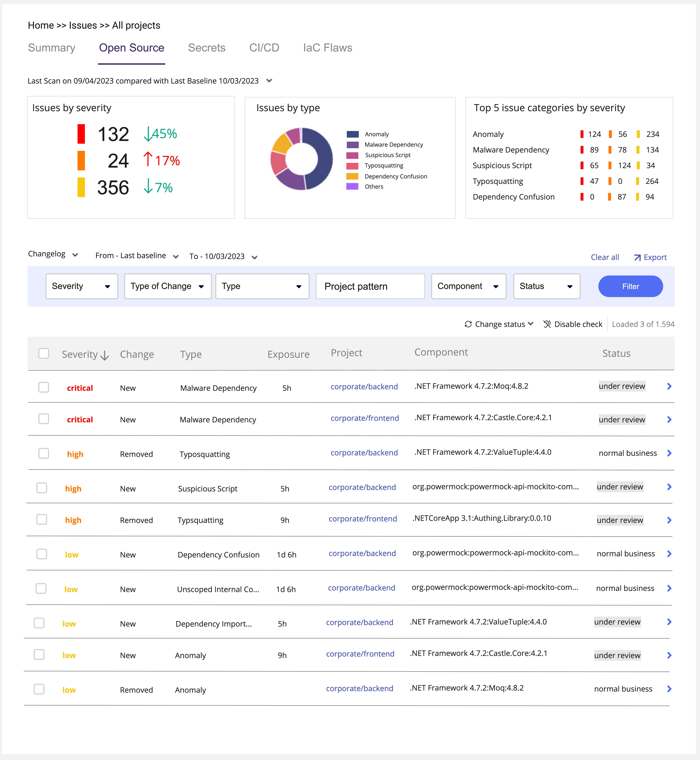Open details arrow for Suspicious Script row
The image size is (700, 760).
pyautogui.click(x=669, y=487)
